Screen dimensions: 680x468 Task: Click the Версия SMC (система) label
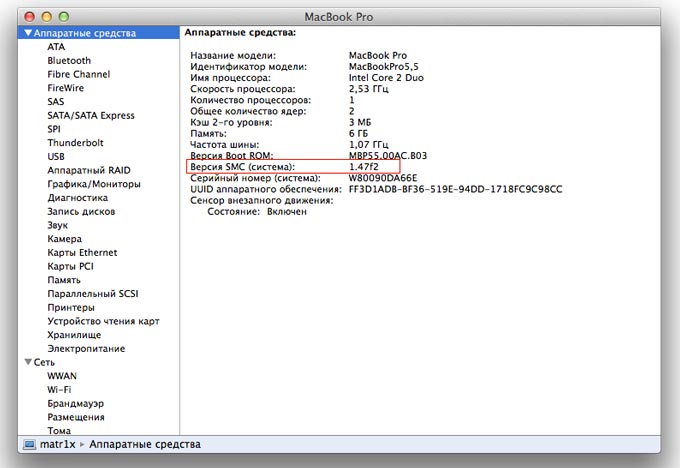(242, 167)
